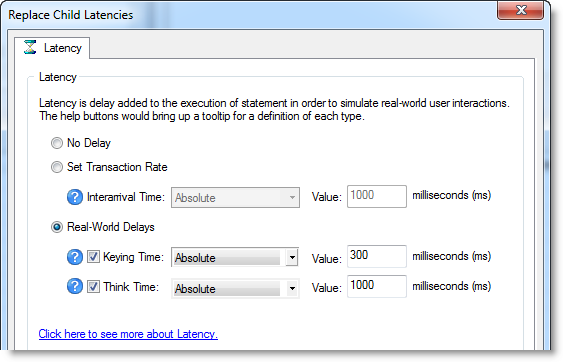The width and height of the screenshot is (563, 362).
Task: Click the Interarrival Time value field
Action: (x=377, y=196)
